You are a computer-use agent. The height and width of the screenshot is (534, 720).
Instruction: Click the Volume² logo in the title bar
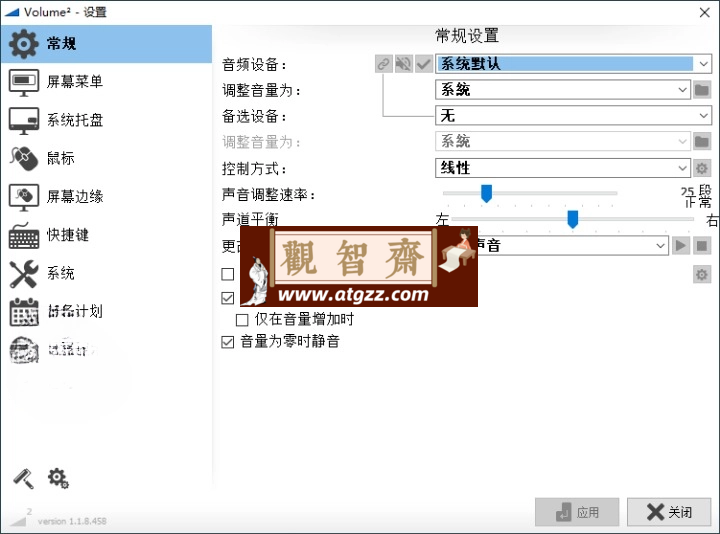(x=11, y=12)
